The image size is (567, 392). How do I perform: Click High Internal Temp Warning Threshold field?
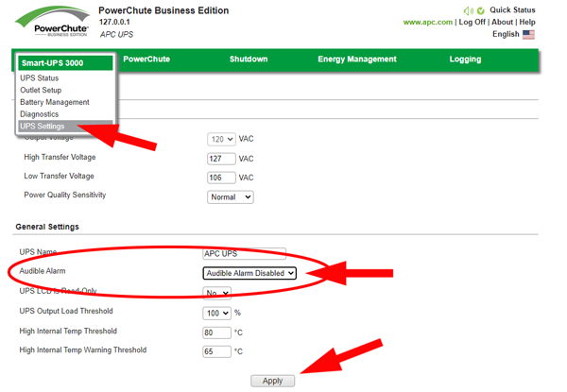click(216, 351)
